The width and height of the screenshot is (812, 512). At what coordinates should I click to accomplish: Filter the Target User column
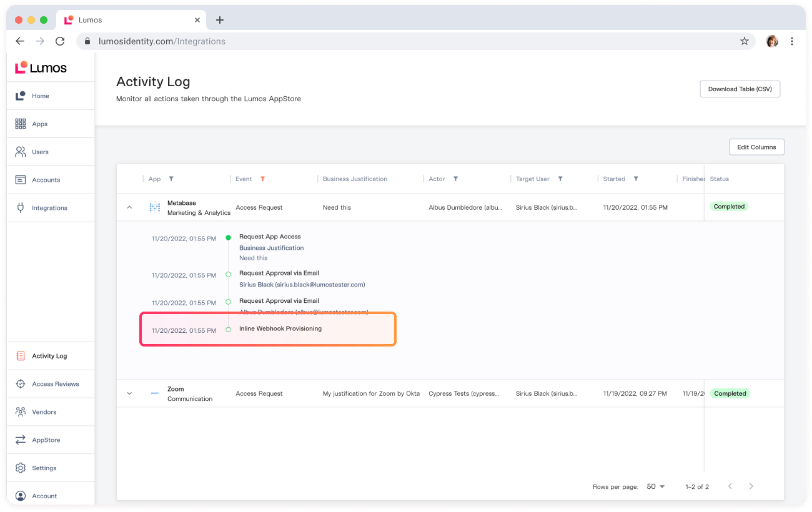coord(560,179)
